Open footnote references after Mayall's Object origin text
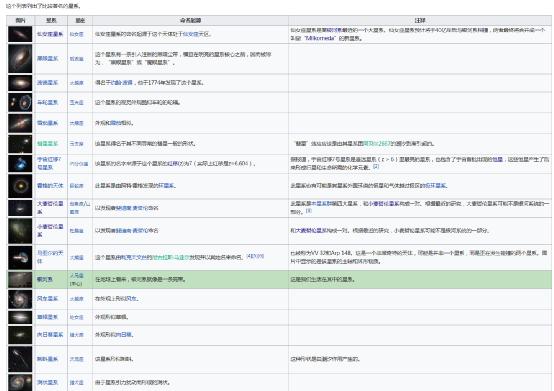 255,256
